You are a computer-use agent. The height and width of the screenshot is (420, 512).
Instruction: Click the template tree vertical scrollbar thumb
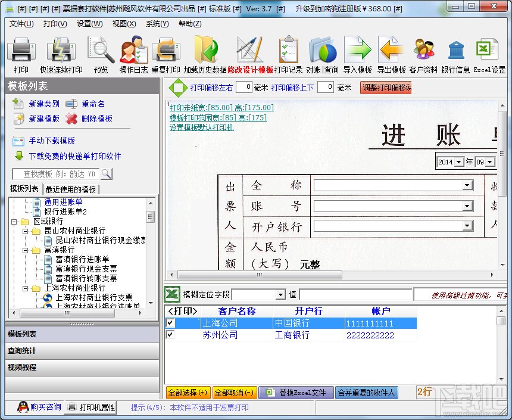pos(150,216)
